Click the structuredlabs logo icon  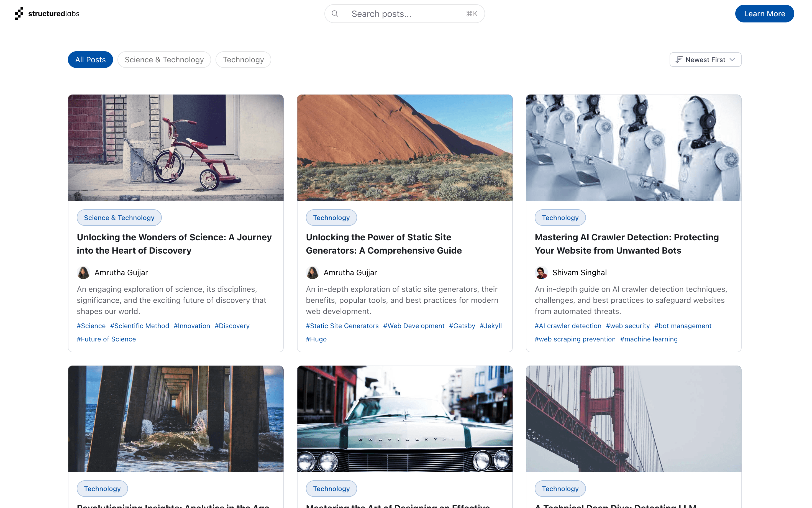point(19,13)
